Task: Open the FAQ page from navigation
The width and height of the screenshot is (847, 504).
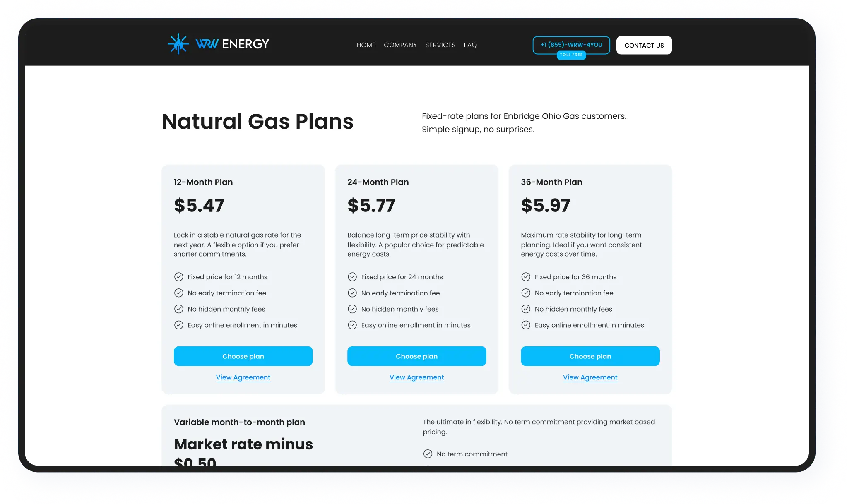Action: pyautogui.click(x=470, y=45)
